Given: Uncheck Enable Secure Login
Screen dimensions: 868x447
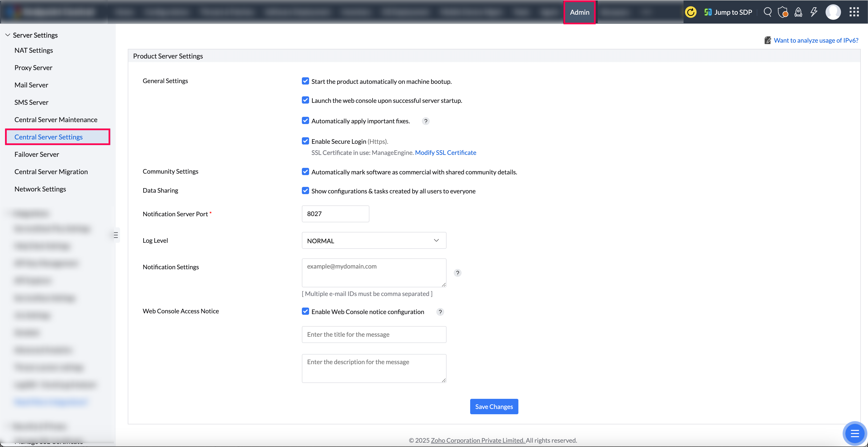Looking at the screenshot, I should (x=305, y=141).
